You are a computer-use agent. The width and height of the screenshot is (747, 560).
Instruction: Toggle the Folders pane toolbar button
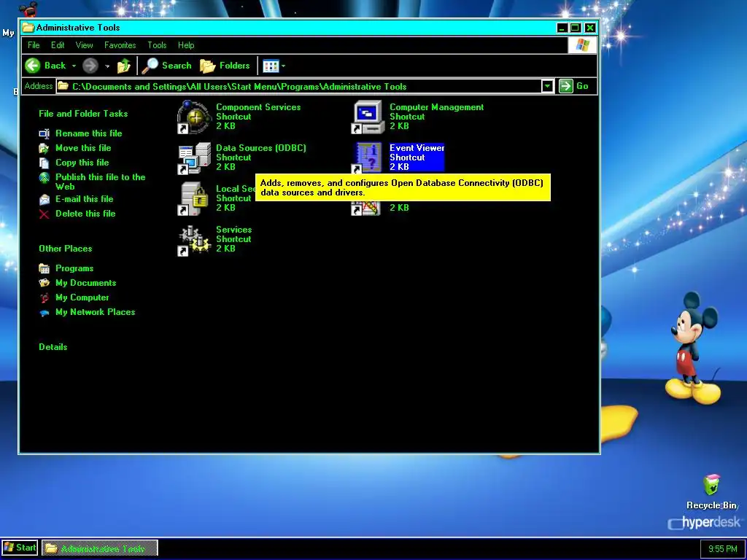(x=225, y=66)
